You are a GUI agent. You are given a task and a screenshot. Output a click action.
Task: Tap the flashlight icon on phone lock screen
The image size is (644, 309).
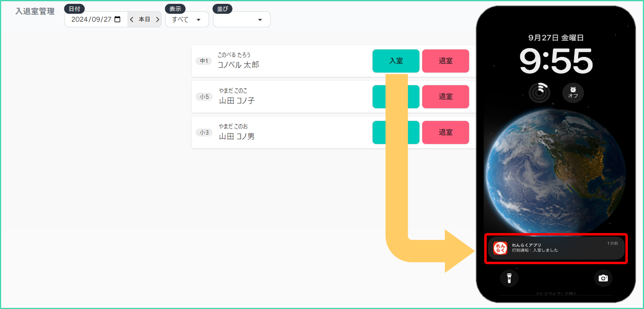[x=509, y=278]
